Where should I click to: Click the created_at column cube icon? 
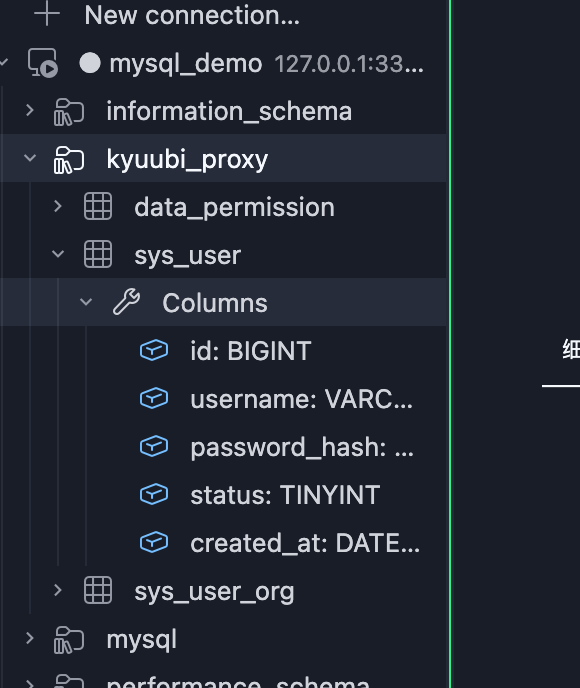pyautogui.click(x=154, y=542)
